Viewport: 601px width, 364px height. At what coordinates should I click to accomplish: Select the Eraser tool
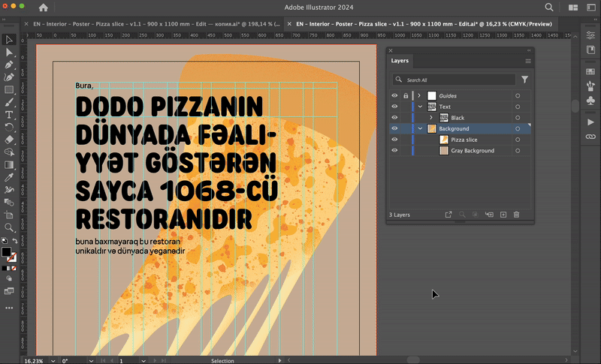(9, 140)
